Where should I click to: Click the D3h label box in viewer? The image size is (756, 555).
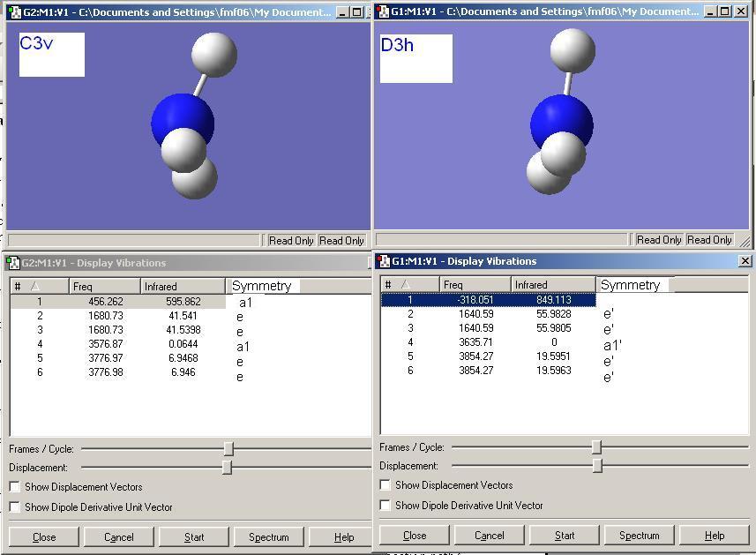(x=416, y=58)
